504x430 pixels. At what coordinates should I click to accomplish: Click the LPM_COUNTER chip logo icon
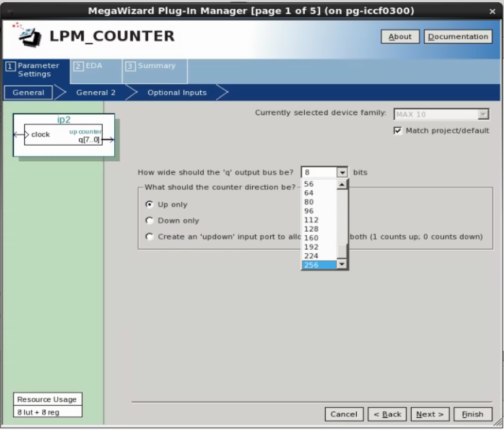[x=28, y=35]
